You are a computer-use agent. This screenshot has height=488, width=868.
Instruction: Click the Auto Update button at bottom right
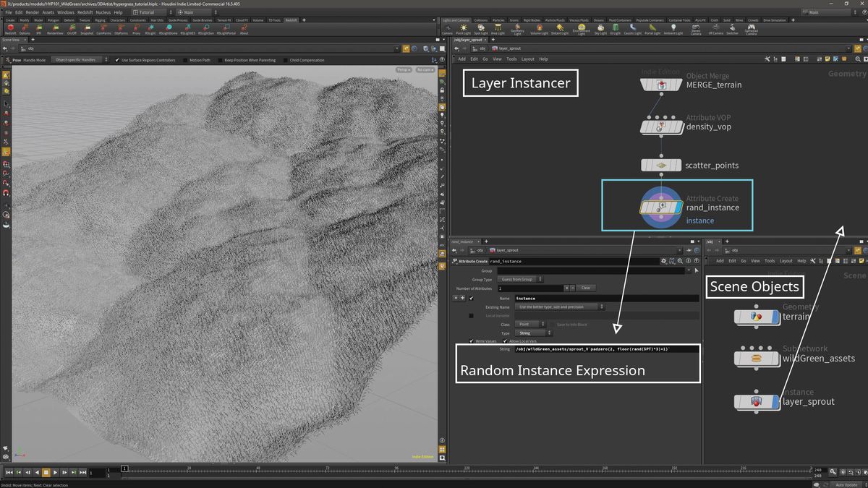pos(845,483)
